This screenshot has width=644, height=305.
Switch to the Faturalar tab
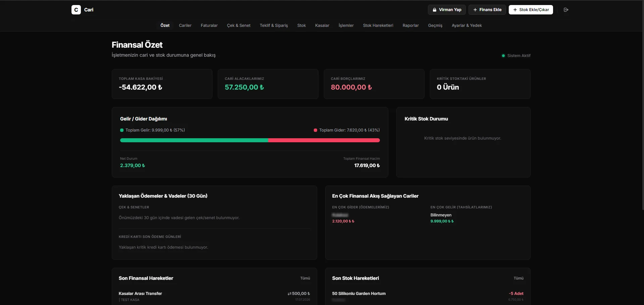pyautogui.click(x=209, y=26)
